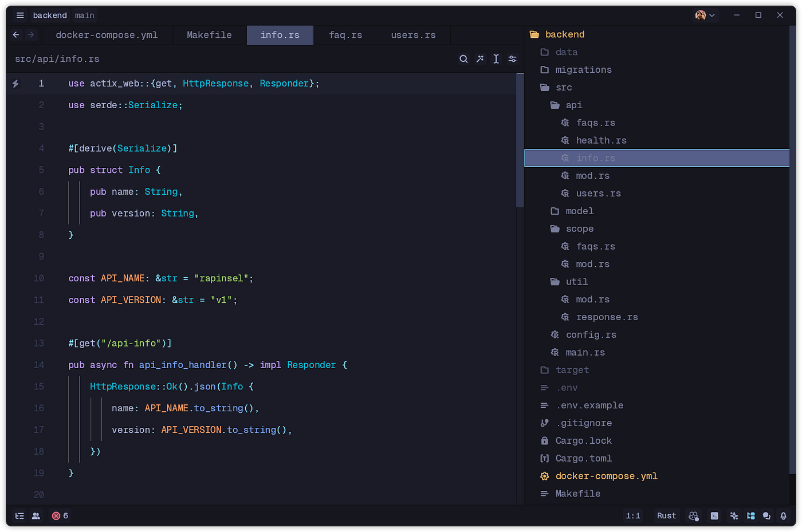802x532 pixels.
Task: Click the editor vertical scrollbar thumb
Action: point(520,140)
